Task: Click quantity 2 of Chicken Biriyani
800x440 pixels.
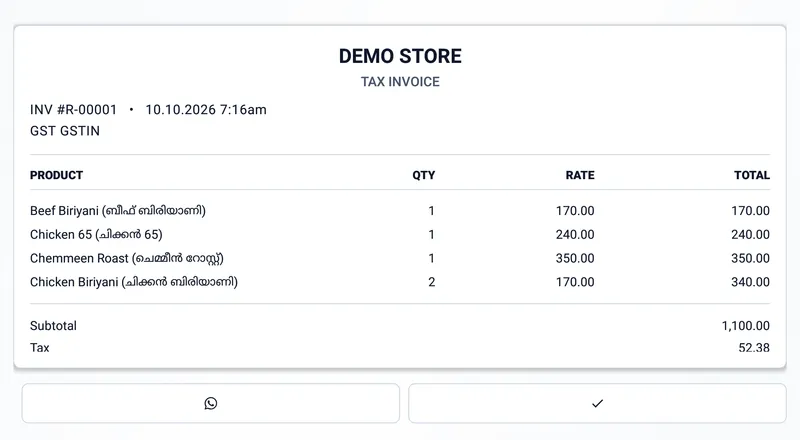Action: (x=432, y=282)
